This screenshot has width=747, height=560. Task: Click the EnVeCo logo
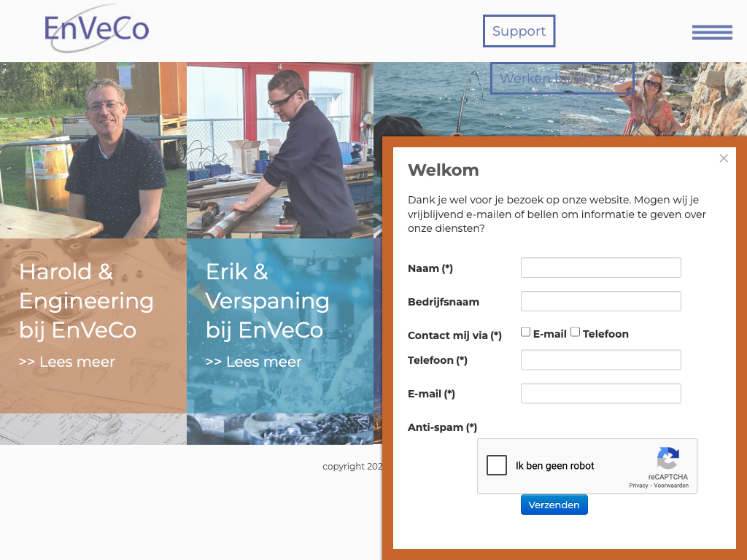click(x=97, y=28)
